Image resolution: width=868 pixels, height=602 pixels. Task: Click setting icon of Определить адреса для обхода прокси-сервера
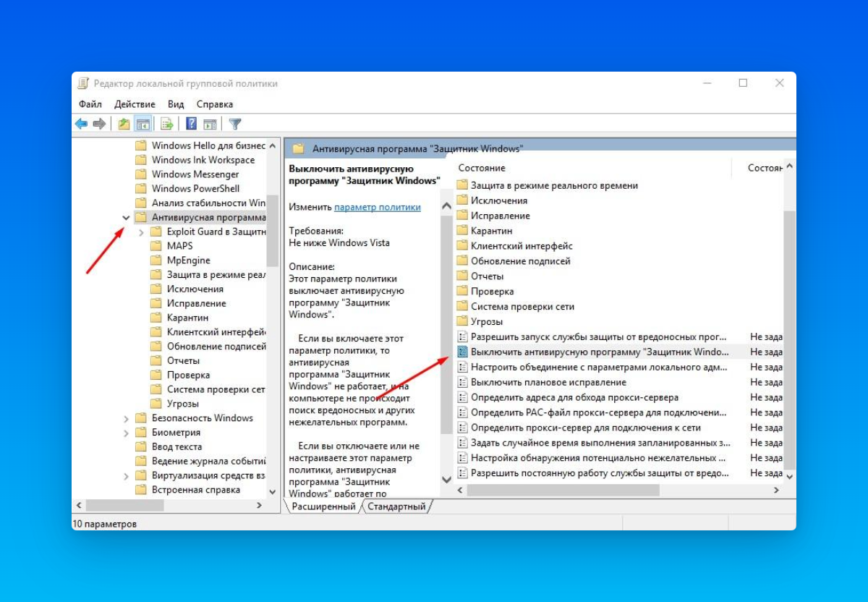[x=462, y=397]
